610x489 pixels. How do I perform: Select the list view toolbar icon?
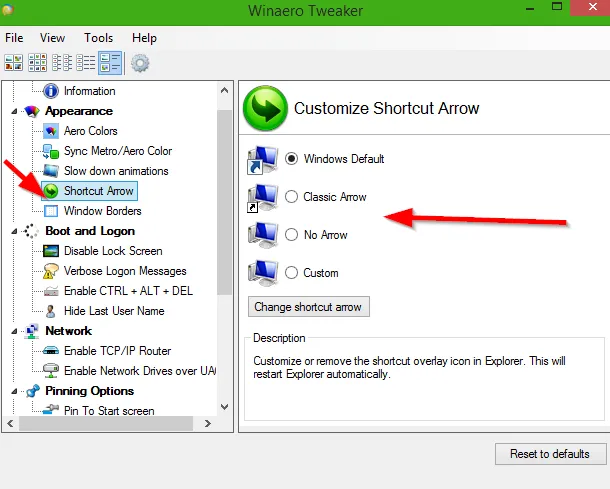[x=62, y=63]
